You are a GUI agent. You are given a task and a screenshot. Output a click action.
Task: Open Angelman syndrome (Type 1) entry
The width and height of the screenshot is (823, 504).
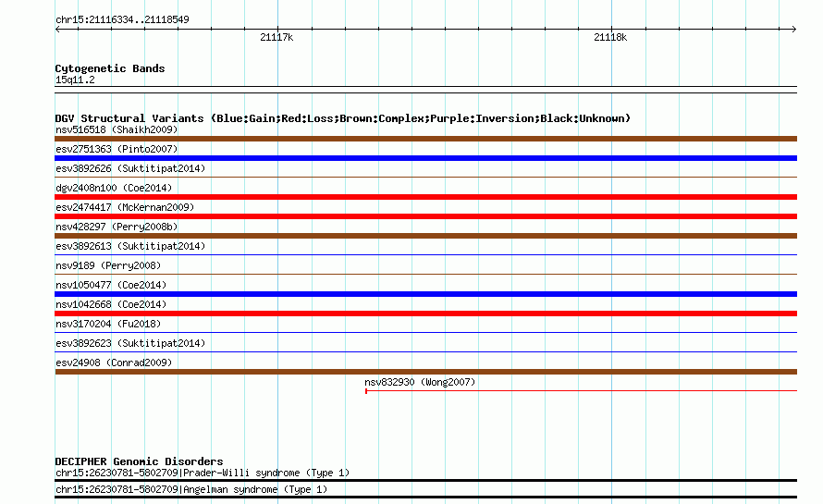[191, 490]
